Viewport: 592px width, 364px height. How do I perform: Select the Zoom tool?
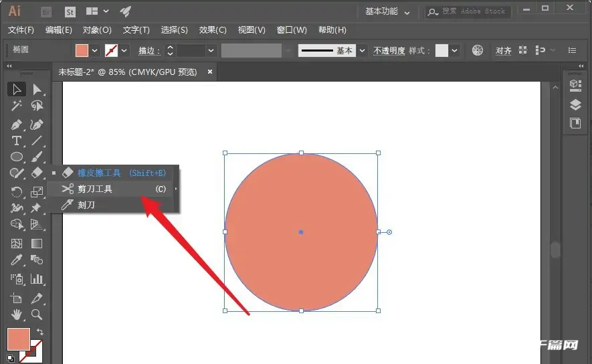[x=37, y=314]
